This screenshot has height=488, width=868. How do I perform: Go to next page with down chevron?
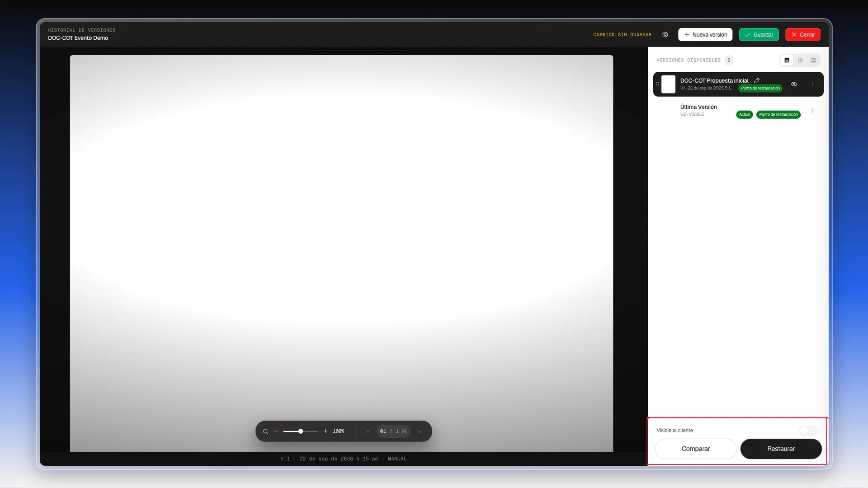[419, 432]
